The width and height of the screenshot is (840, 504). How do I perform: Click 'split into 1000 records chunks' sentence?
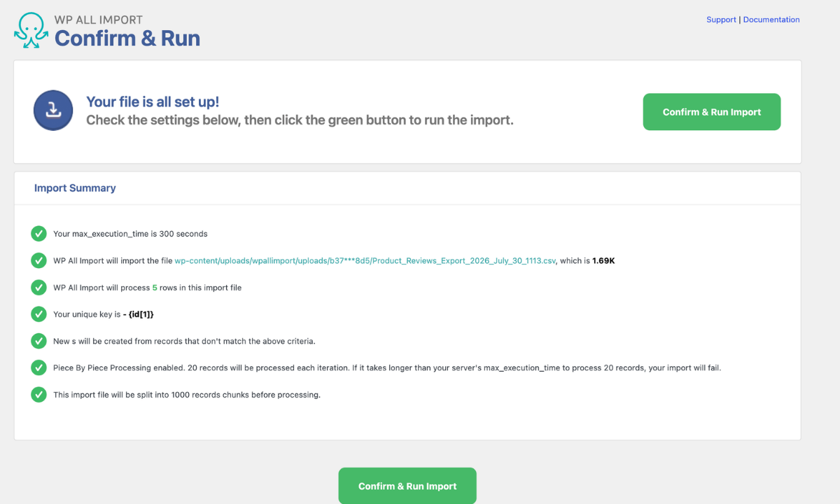point(187,395)
